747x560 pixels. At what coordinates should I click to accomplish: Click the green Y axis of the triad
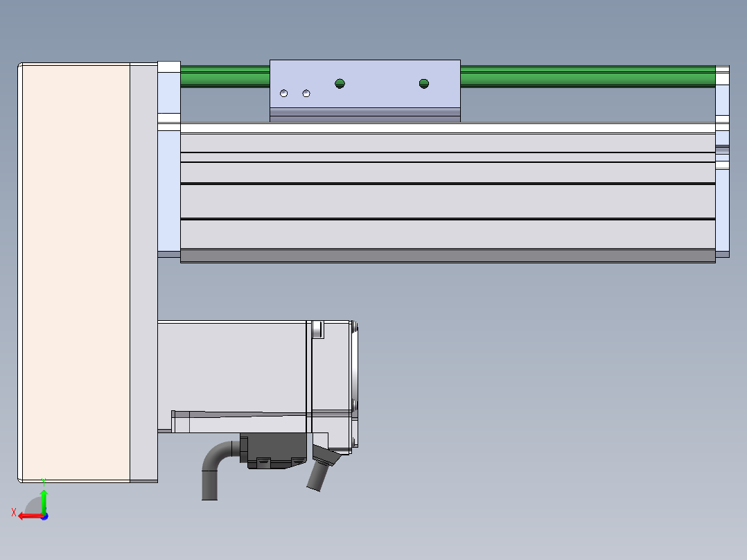[44, 501]
